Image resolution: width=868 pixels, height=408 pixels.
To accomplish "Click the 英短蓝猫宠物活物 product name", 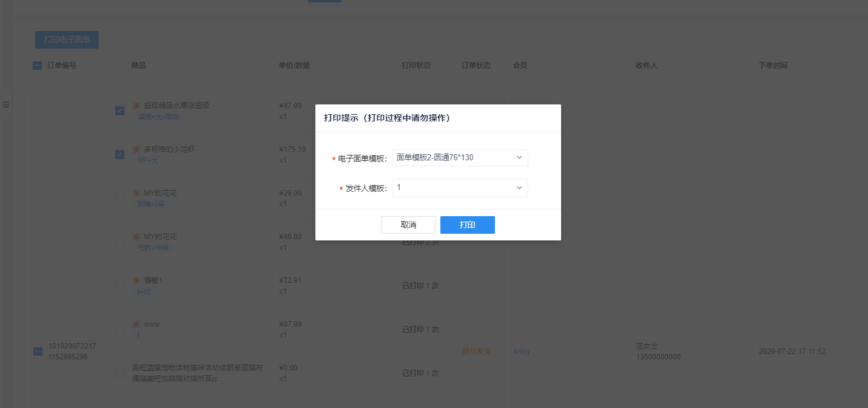I will click(197, 373).
